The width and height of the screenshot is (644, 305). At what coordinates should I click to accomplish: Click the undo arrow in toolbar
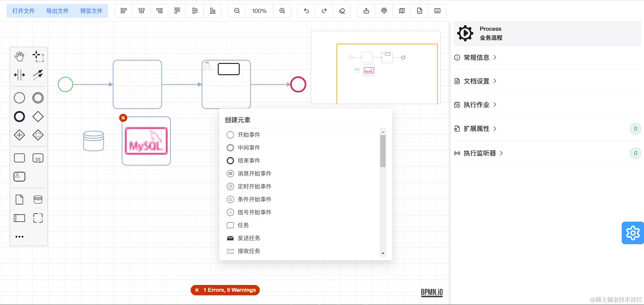(306, 11)
